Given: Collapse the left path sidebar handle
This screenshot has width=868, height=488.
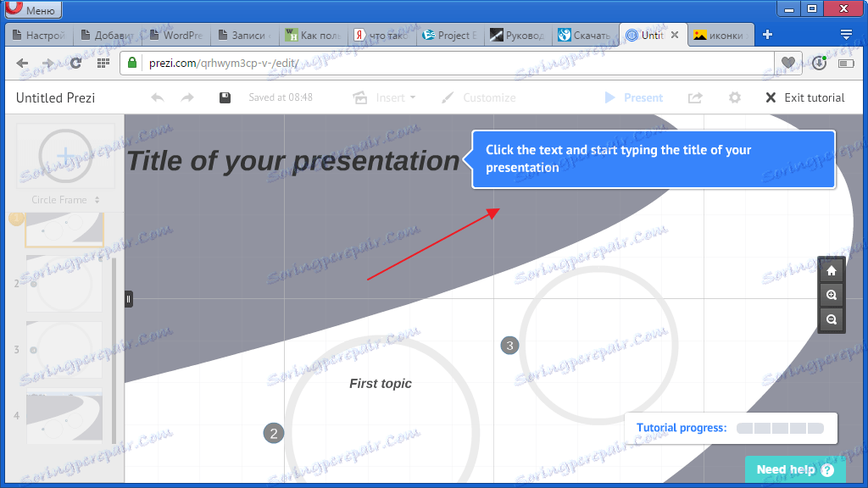Looking at the screenshot, I should pyautogui.click(x=129, y=299).
